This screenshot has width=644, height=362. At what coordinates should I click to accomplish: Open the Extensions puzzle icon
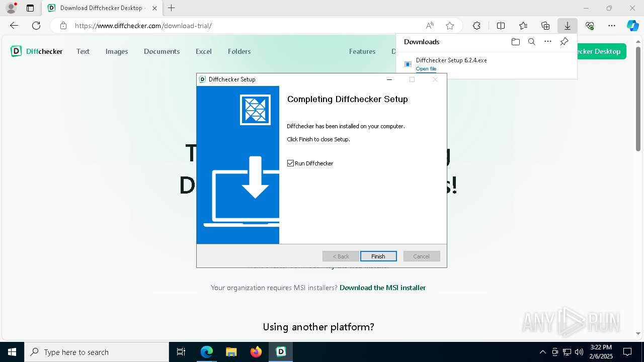click(476, 26)
